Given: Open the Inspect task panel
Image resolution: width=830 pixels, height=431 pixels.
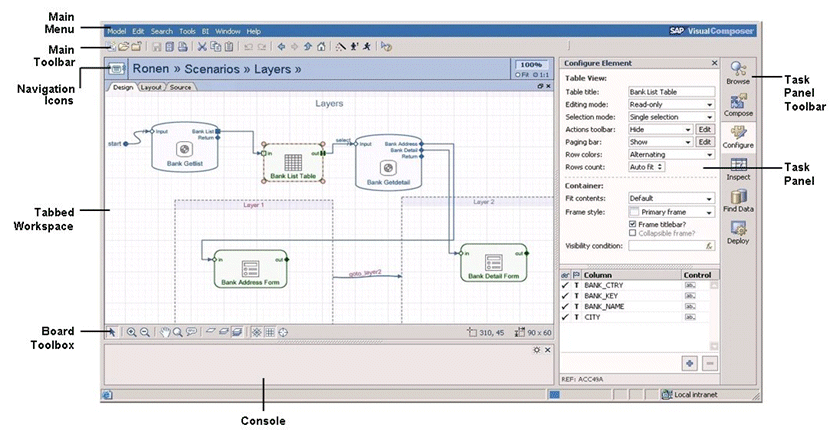Looking at the screenshot, I should pos(738,169).
